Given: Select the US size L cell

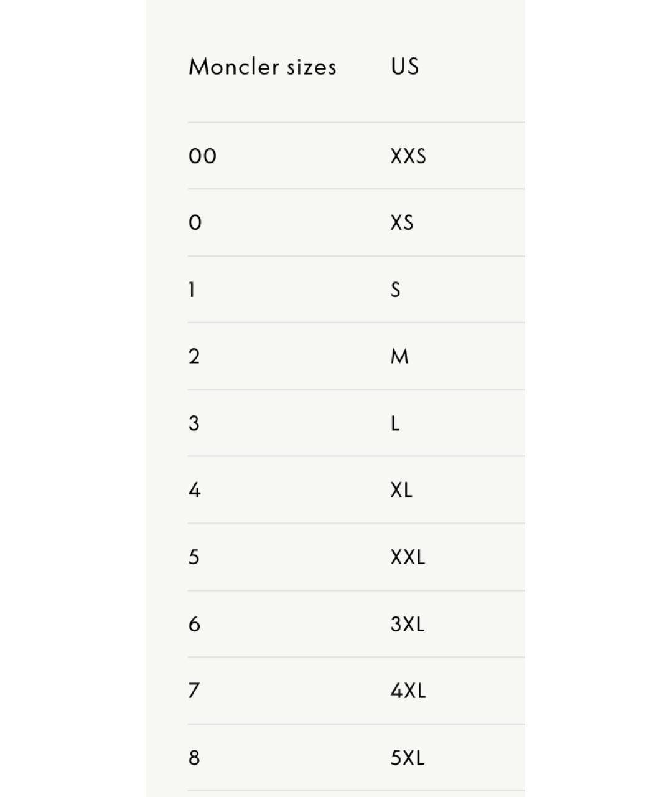Looking at the screenshot, I should point(394,423).
